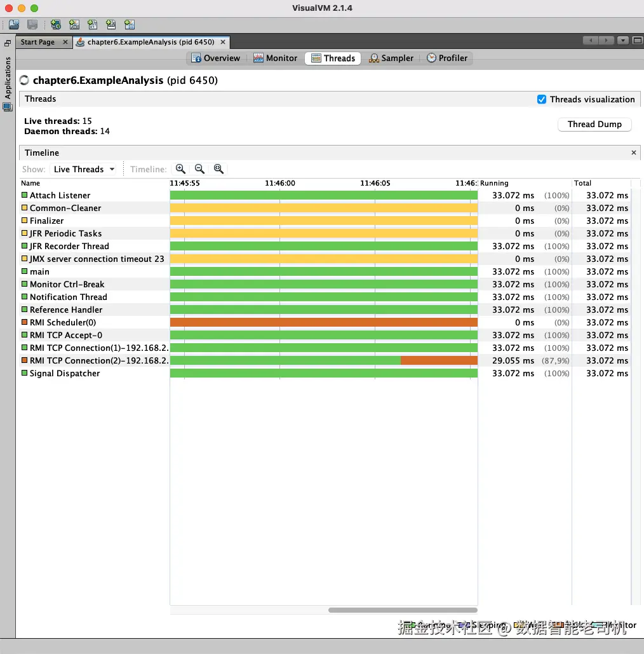Click the Load snapshot toolbar icon
The image size is (644, 654).
click(14, 25)
